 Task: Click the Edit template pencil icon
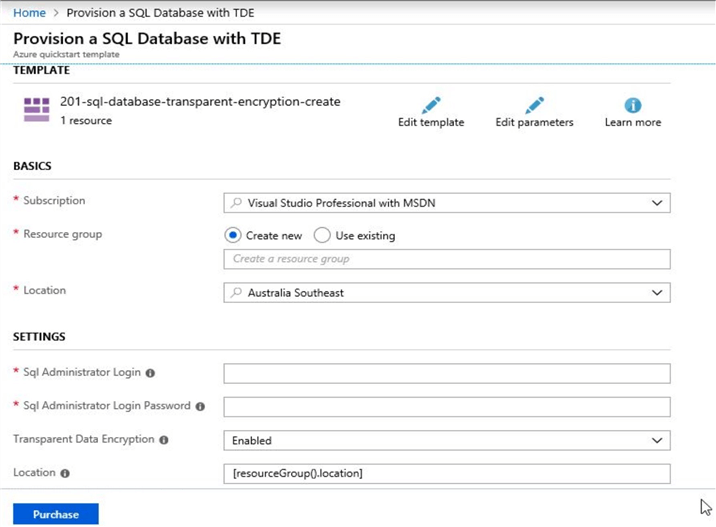click(x=431, y=105)
